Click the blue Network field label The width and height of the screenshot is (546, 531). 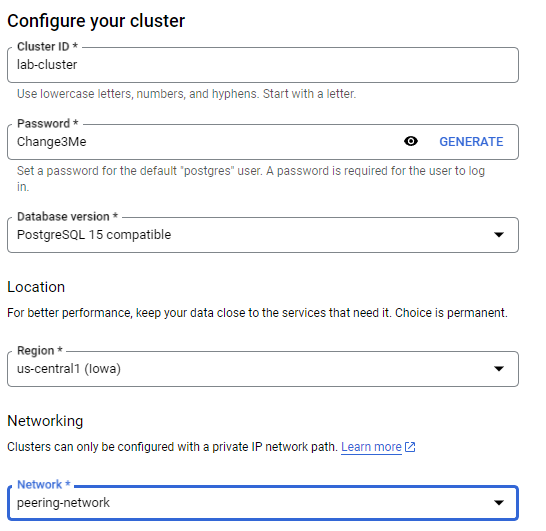pos(44,484)
